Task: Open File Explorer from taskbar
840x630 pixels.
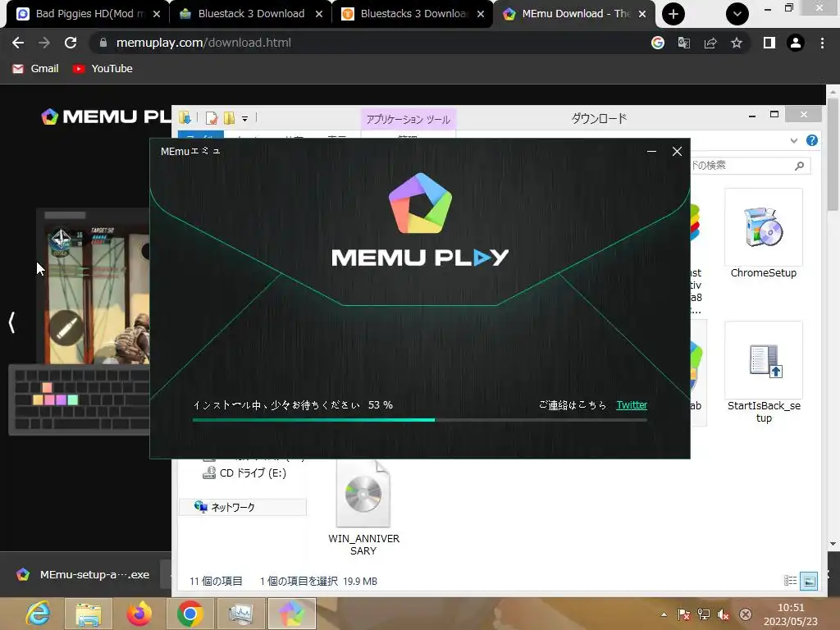Action: tap(89, 614)
